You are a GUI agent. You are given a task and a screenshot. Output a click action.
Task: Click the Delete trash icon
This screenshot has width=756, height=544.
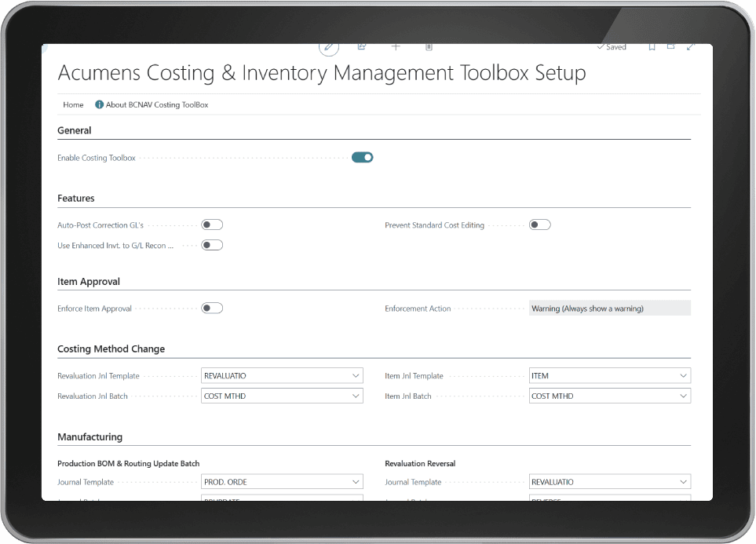click(429, 47)
